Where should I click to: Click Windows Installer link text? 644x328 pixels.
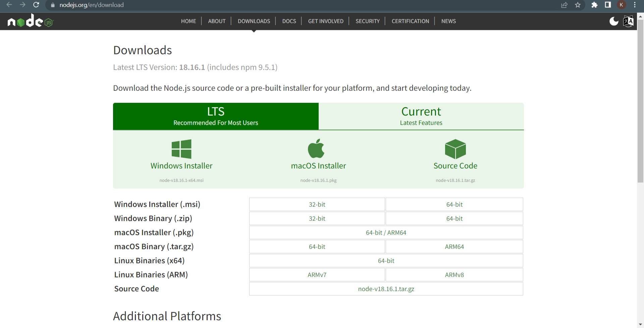[x=181, y=166]
